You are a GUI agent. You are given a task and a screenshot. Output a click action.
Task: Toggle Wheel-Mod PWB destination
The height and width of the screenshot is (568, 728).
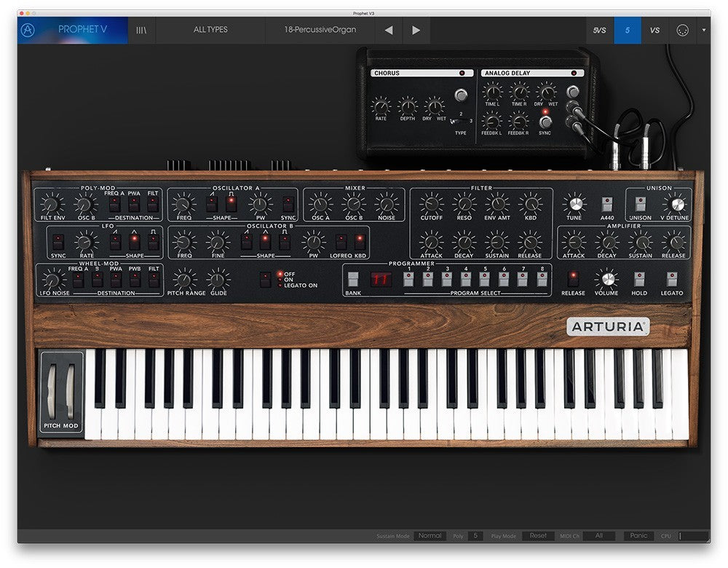tap(135, 280)
